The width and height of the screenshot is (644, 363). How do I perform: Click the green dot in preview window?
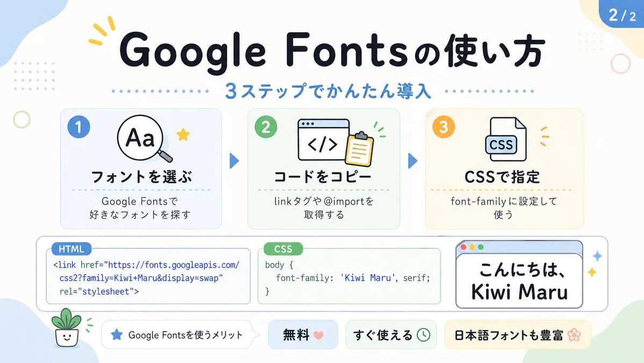tap(481, 247)
